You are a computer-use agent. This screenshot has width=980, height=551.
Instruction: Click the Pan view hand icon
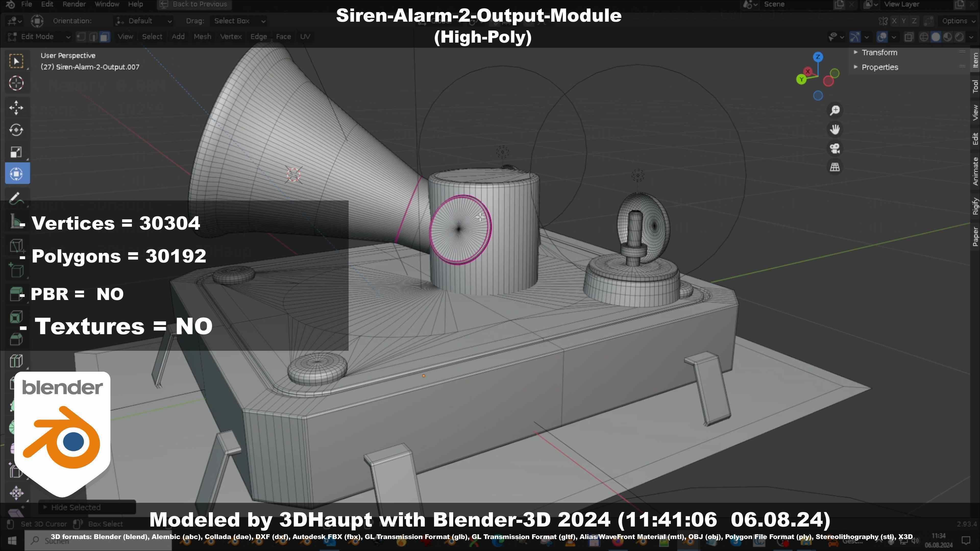pyautogui.click(x=835, y=129)
